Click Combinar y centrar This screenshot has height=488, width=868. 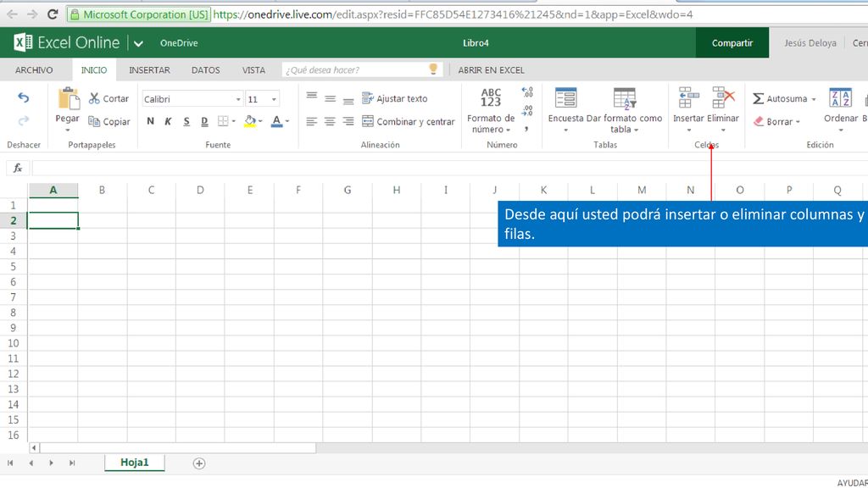point(409,121)
